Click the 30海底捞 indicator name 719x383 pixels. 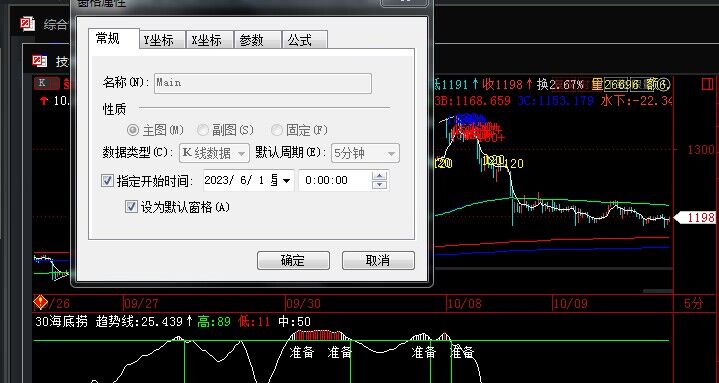tap(61, 322)
